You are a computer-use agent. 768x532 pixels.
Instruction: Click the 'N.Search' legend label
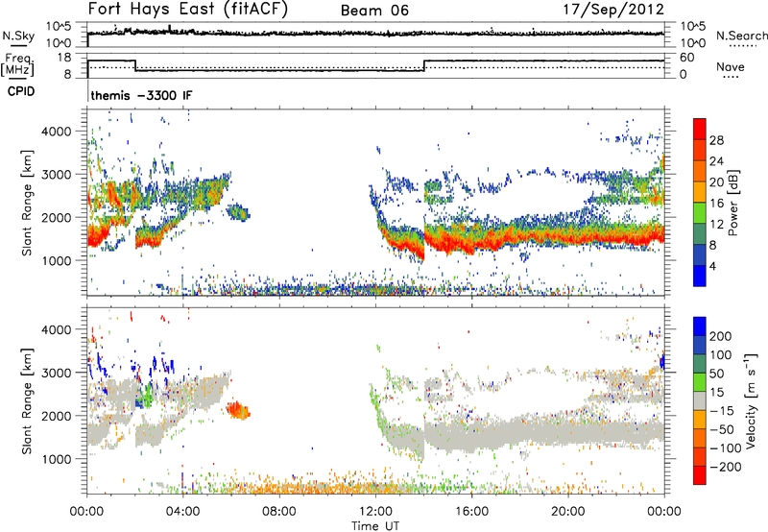(x=741, y=36)
